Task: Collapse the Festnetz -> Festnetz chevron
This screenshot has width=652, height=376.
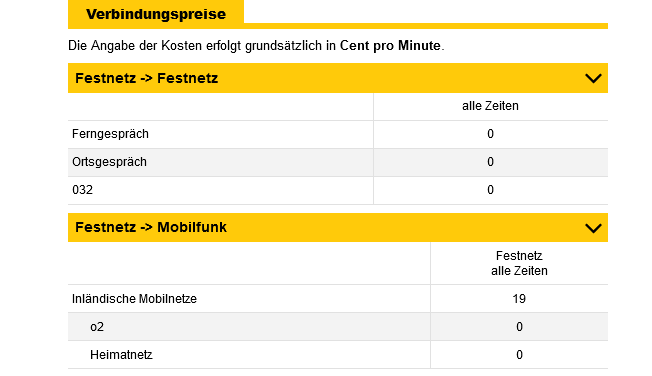Action: pyautogui.click(x=593, y=78)
